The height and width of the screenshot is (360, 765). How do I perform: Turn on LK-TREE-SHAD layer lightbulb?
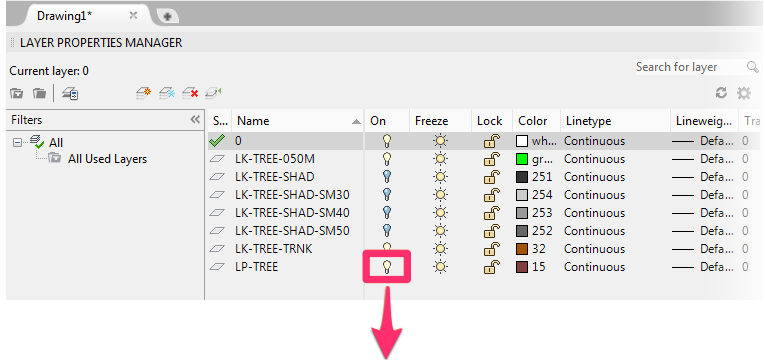point(387,177)
